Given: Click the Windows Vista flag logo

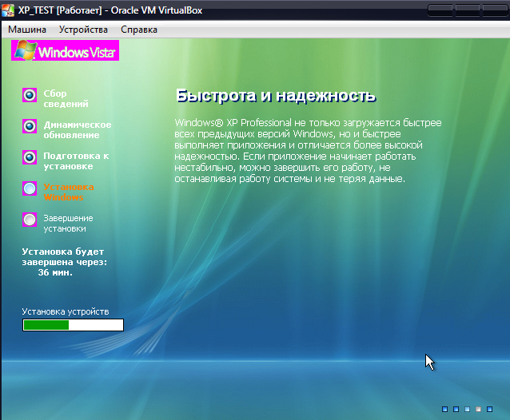Looking at the screenshot, I should pyautogui.click(x=26, y=50).
